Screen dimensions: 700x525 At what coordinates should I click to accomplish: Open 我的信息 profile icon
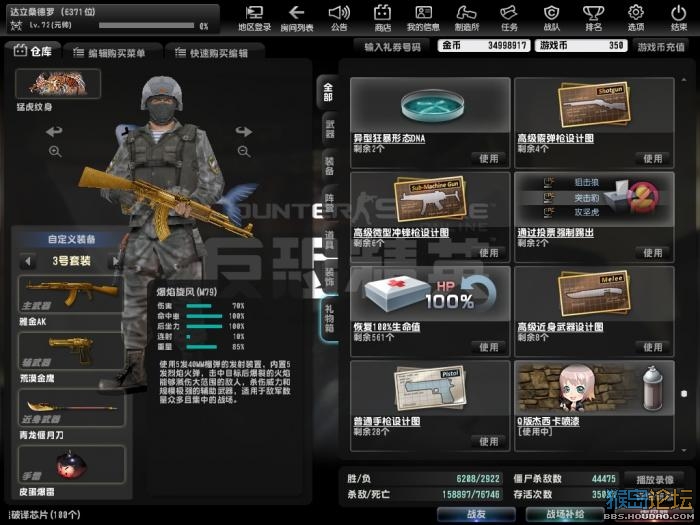pos(423,18)
